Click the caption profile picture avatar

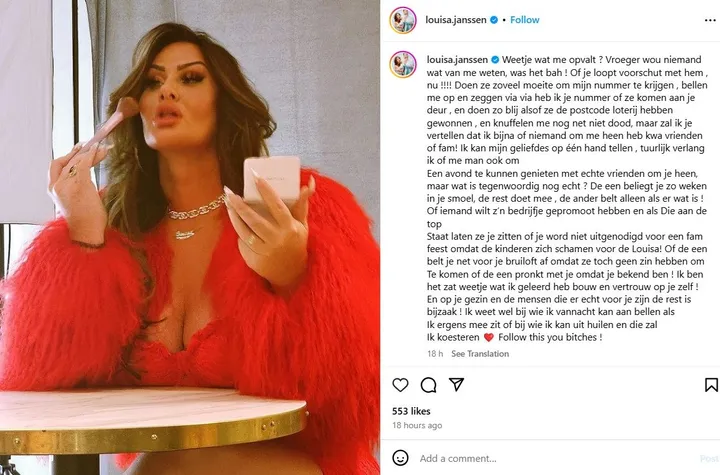(x=403, y=64)
